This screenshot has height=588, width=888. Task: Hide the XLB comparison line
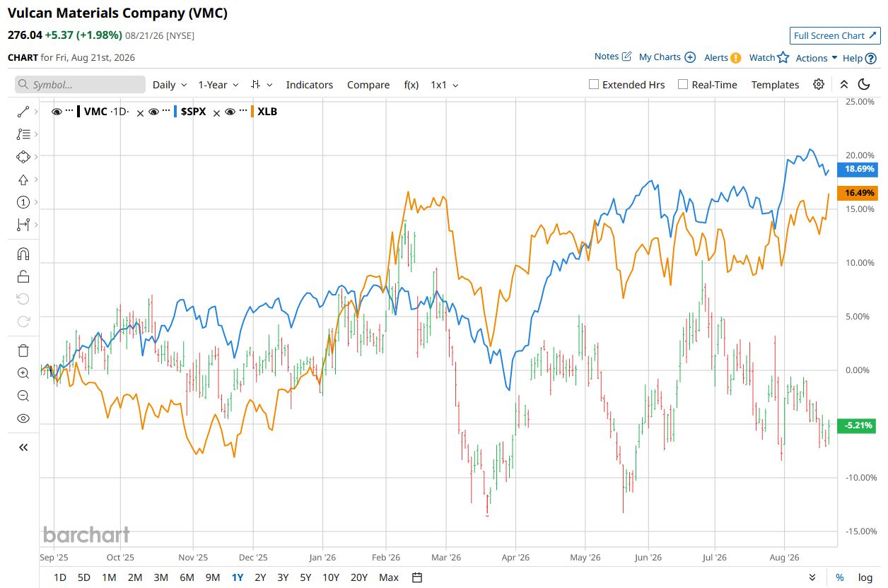tap(230, 112)
